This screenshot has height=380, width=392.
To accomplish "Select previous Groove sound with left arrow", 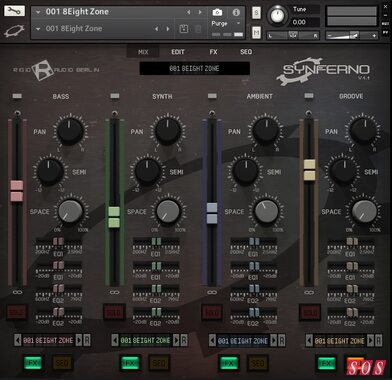I will (309, 341).
